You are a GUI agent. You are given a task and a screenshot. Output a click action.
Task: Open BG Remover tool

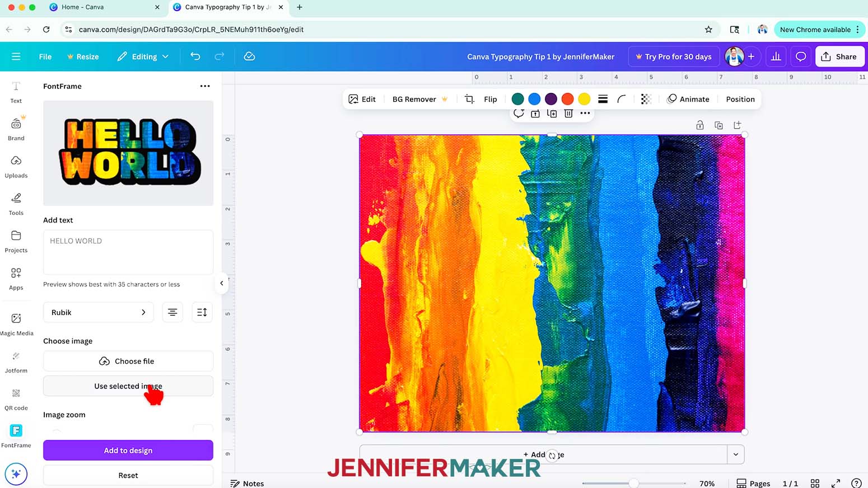point(420,99)
